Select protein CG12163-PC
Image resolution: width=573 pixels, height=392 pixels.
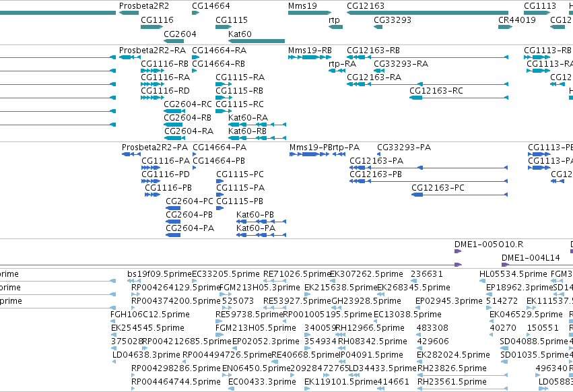pyautogui.click(x=438, y=189)
